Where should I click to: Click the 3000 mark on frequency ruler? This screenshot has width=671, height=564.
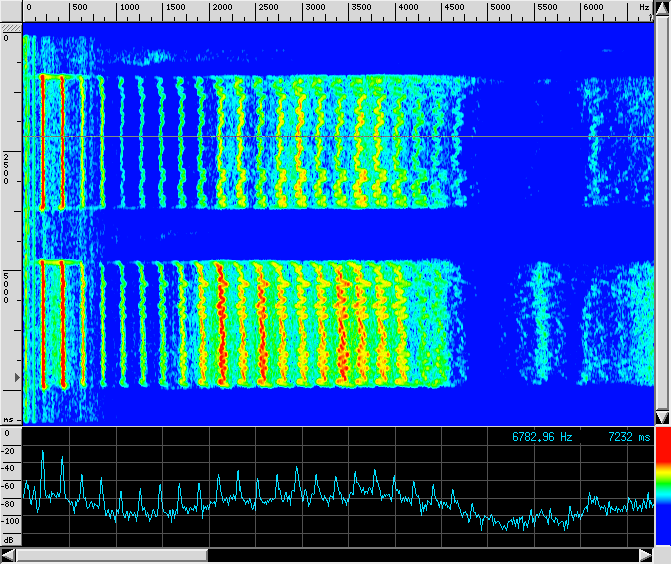pyautogui.click(x=315, y=8)
